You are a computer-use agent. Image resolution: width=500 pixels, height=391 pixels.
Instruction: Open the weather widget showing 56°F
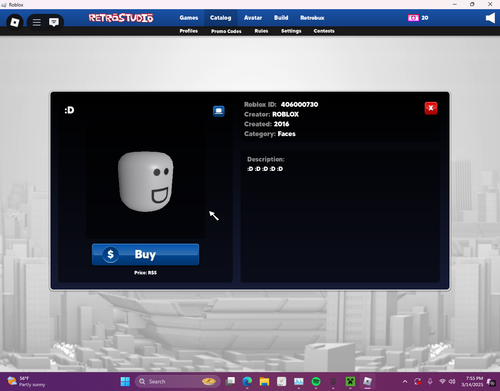click(26, 381)
